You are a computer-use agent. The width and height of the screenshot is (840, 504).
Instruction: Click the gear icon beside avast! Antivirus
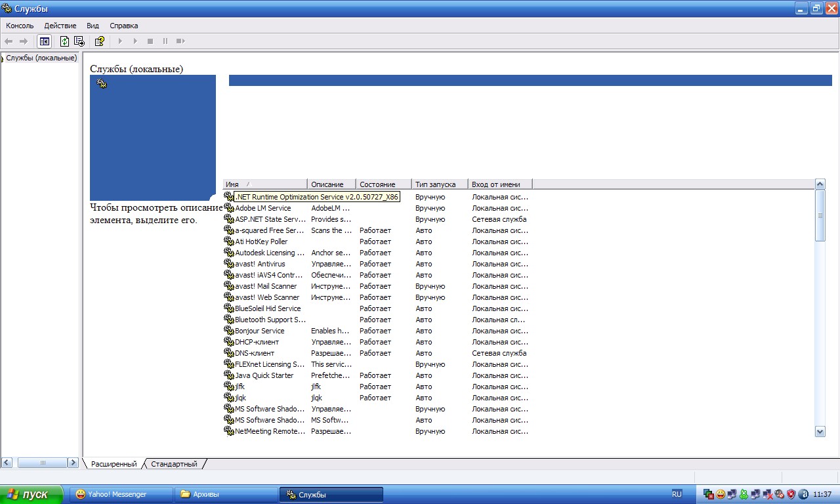point(229,264)
